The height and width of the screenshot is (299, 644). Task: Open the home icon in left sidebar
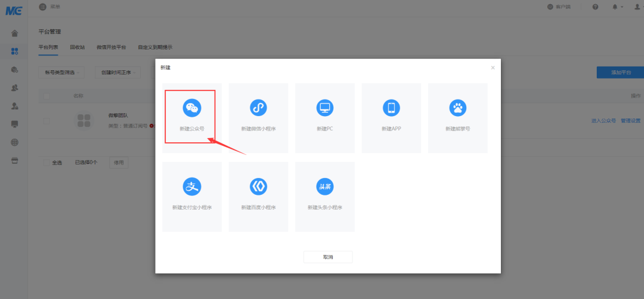[15, 33]
